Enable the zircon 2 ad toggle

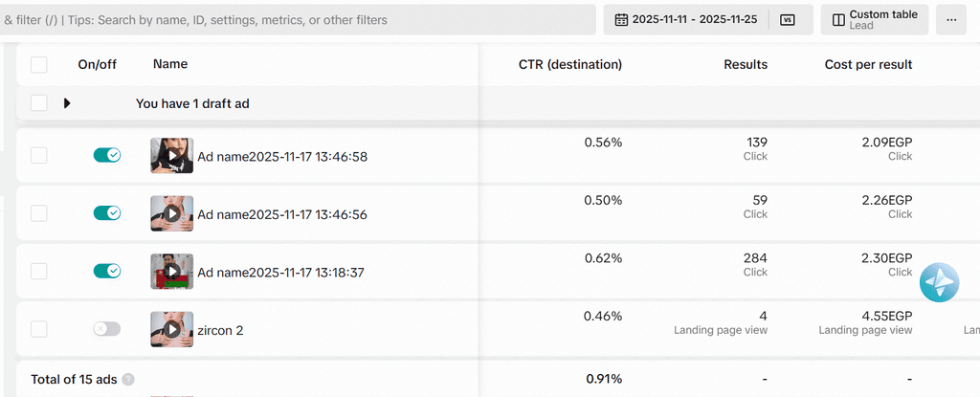pos(107,329)
